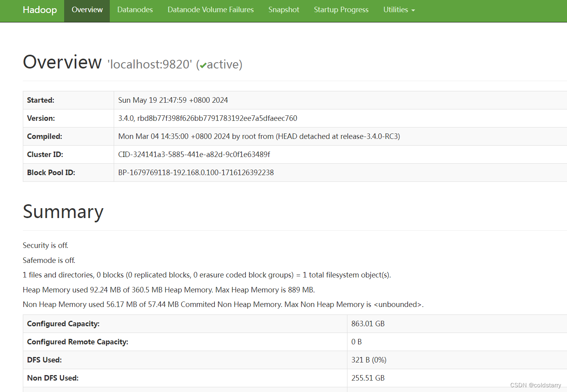Click the Started: label cell
The image size is (567, 392).
68,100
